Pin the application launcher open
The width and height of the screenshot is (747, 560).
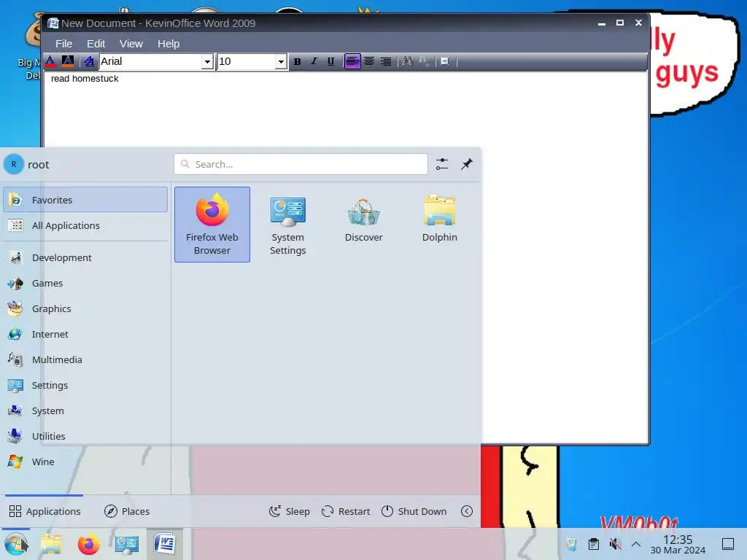pos(467,164)
